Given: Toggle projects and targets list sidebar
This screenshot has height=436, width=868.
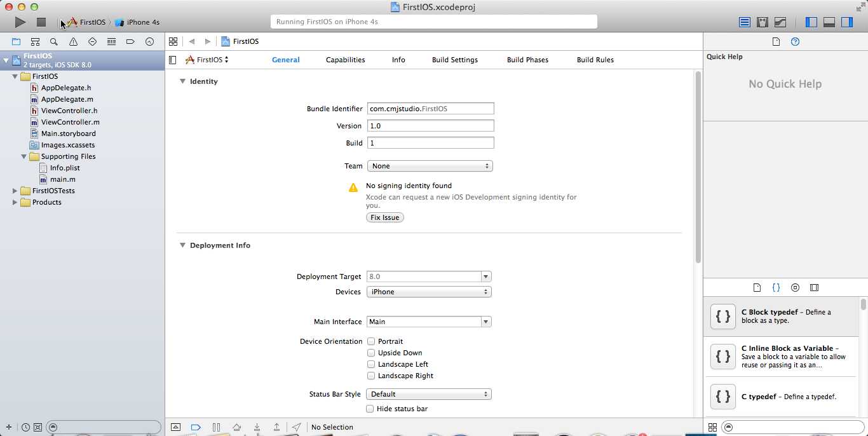Looking at the screenshot, I should point(173,60).
